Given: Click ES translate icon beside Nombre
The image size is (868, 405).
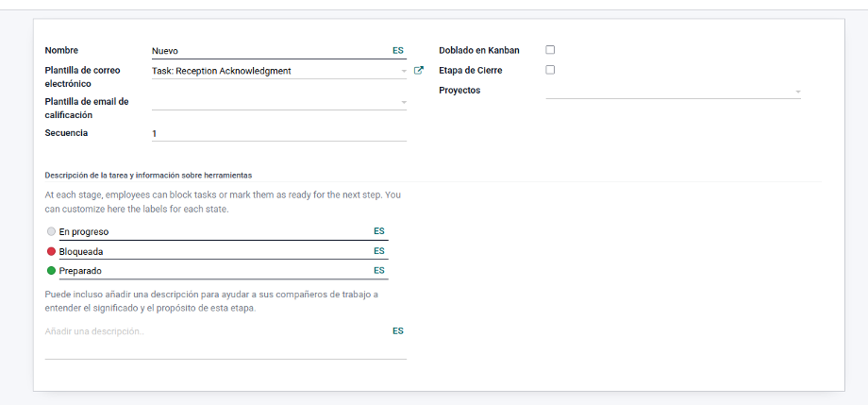Looking at the screenshot, I should (398, 50).
